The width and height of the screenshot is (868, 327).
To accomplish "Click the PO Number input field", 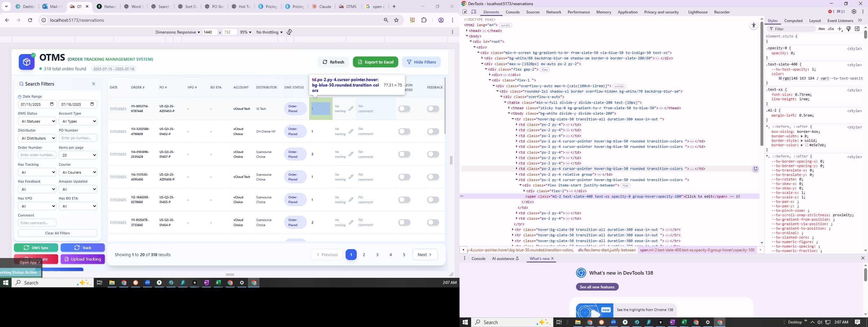I will coord(78,138).
